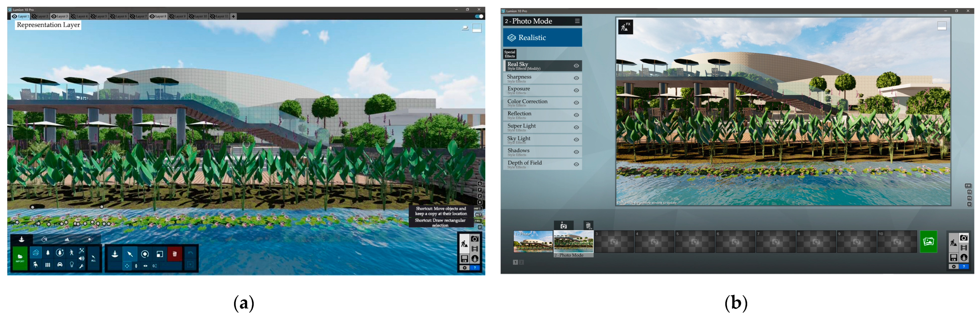
Task: Choose the Lights bulb category icon
Action: [x=71, y=265]
